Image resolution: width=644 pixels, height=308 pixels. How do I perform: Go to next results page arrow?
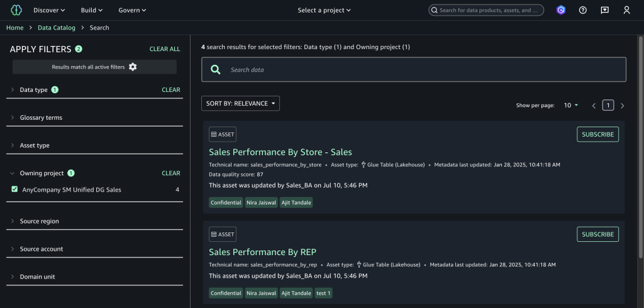623,106
